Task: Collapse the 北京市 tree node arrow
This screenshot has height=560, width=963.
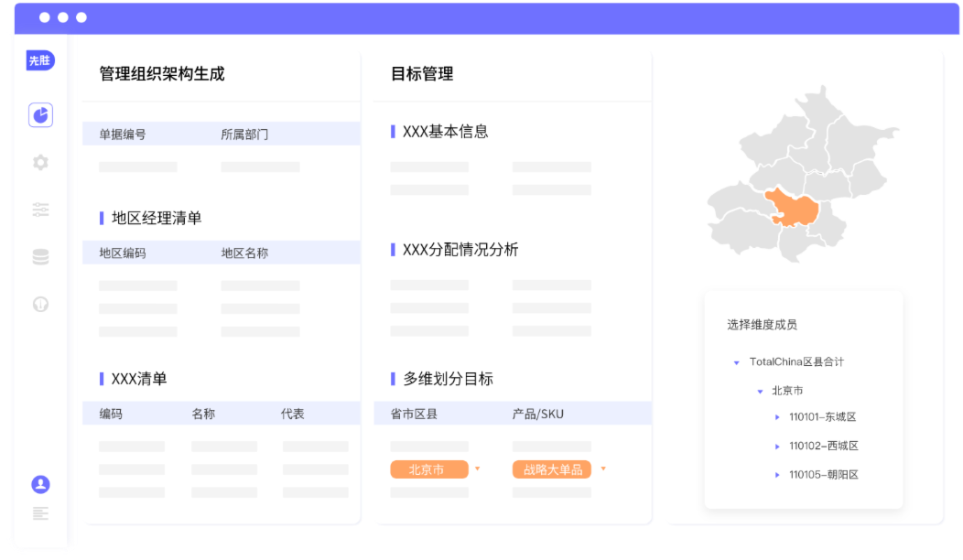Action: (x=760, y=392)
